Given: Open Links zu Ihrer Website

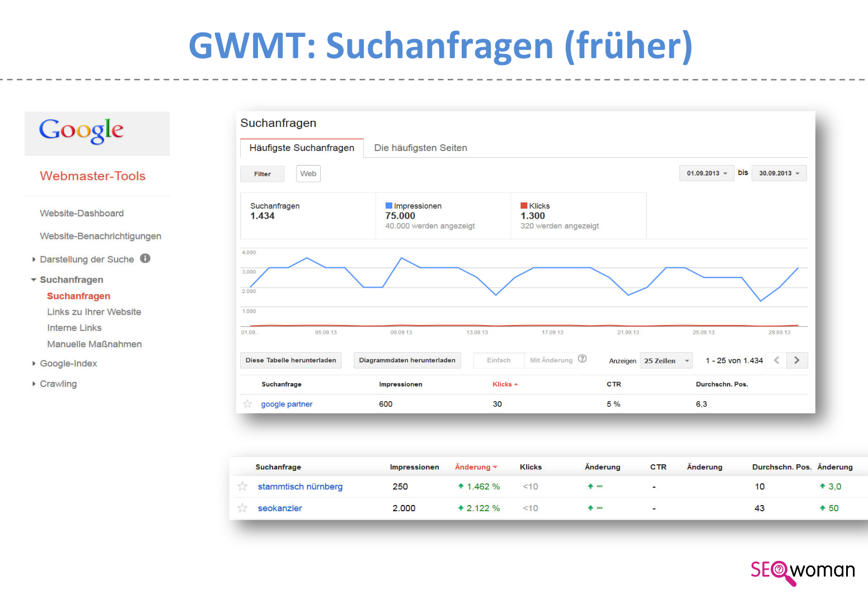Looking at the screenshot, I should pos(94,312).
